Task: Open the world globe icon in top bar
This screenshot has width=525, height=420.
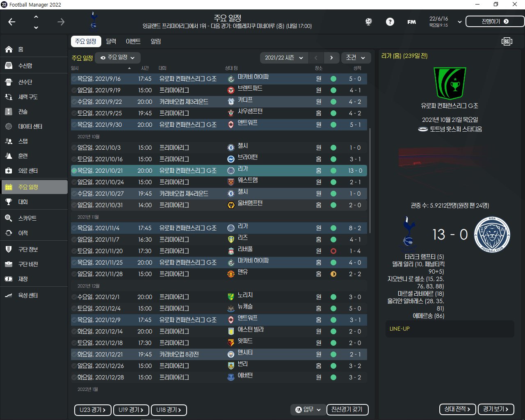Action: [x=369, y=22]
